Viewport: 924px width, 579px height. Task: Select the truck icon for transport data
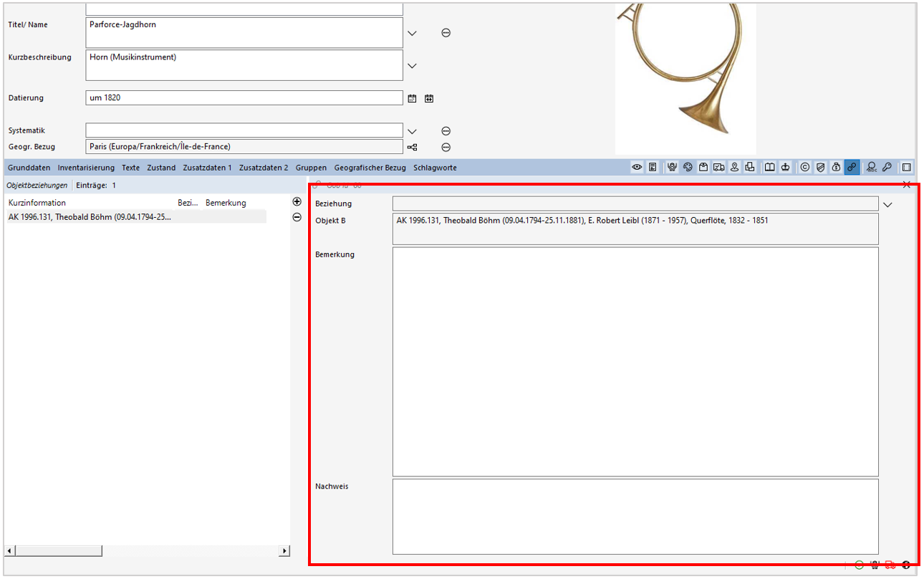719,167
